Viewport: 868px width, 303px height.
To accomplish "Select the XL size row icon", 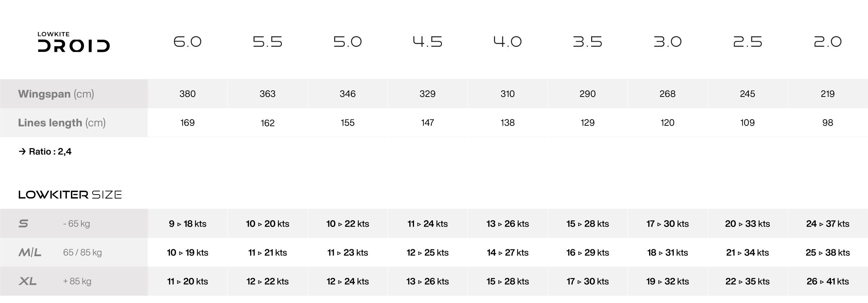I will [28, 281].
